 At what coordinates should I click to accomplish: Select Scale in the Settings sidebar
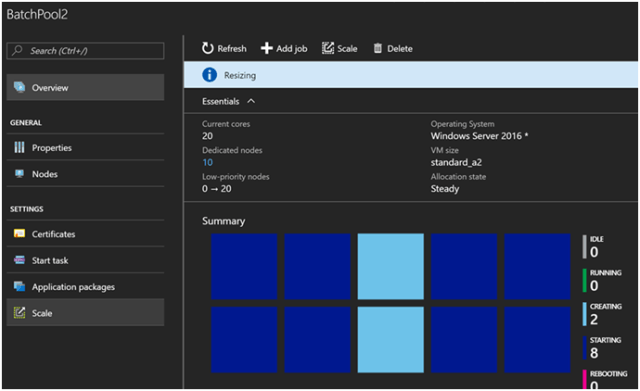point(86,313)
